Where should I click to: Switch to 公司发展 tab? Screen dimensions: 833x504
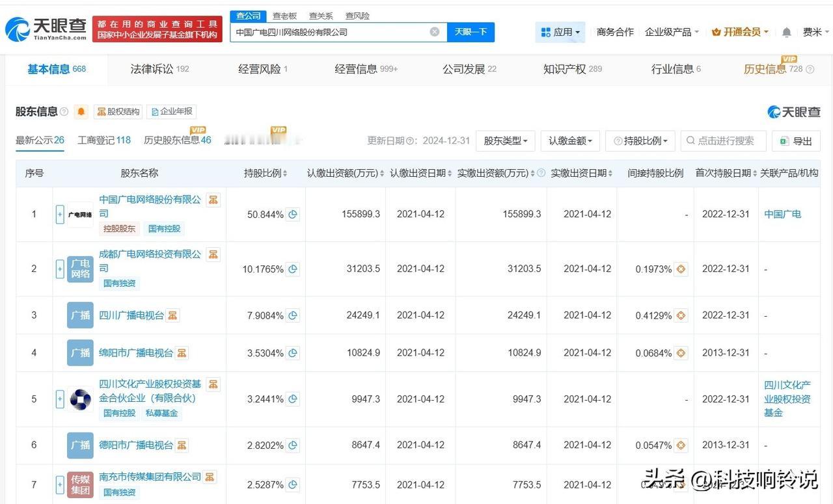(469, 69)
